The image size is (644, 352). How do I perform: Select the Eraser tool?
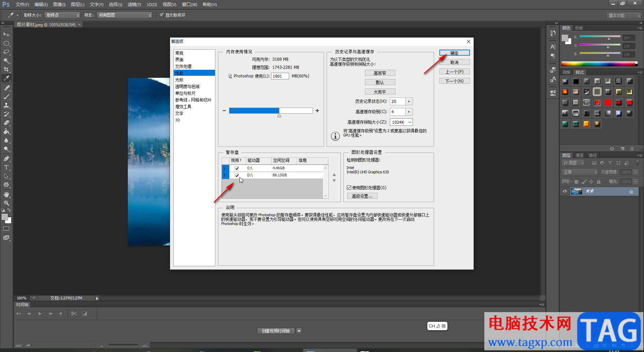[x=6, y=123]
